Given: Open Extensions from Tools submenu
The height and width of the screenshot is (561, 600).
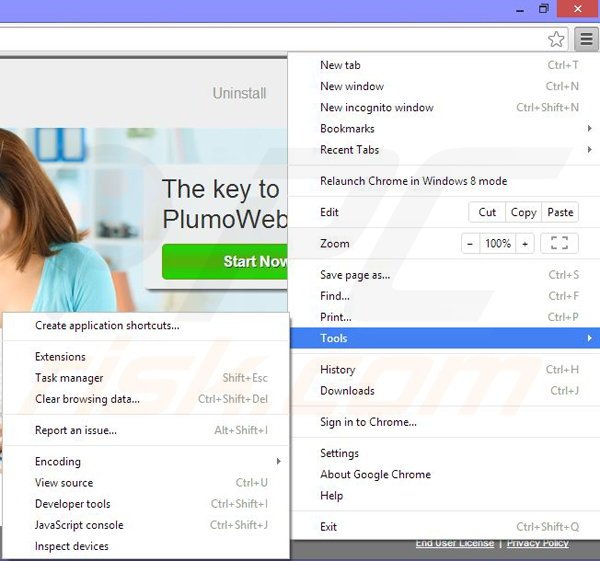Looking at the screenshot, I should (x=146, y=357).
